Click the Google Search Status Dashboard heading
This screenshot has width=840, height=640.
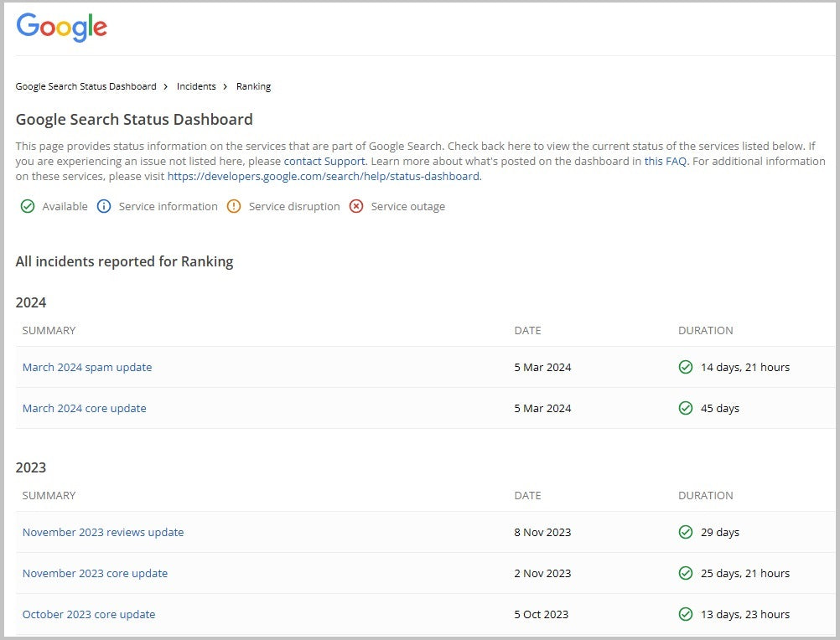click(x=134, y=119)
